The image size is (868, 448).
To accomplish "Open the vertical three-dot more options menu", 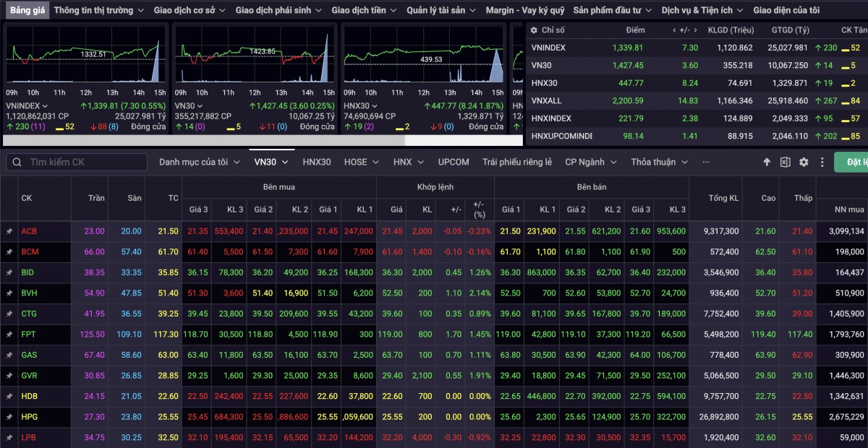I will [822, 163].
